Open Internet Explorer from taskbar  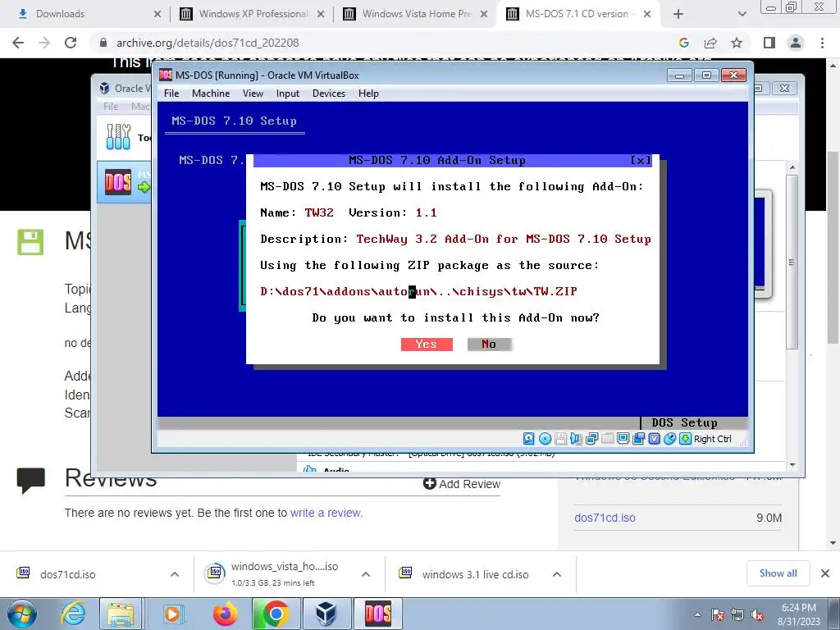72,614
